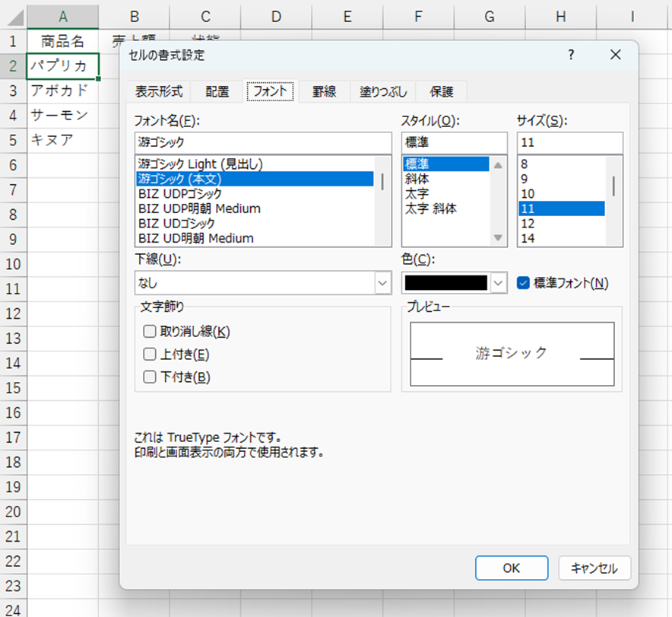This screenshot has height=617, width=672.
Task: Select 太字 in the style list
Action: pos(417,194)
